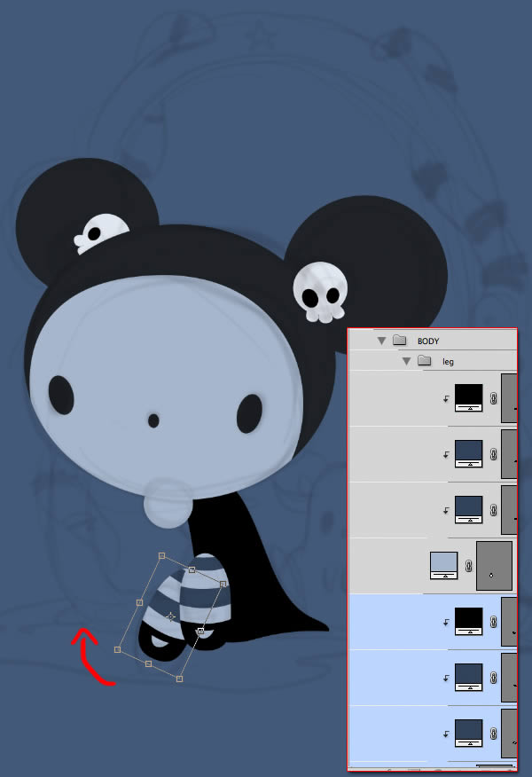Unlink mask on the highlighted black layer

[493, 622]
